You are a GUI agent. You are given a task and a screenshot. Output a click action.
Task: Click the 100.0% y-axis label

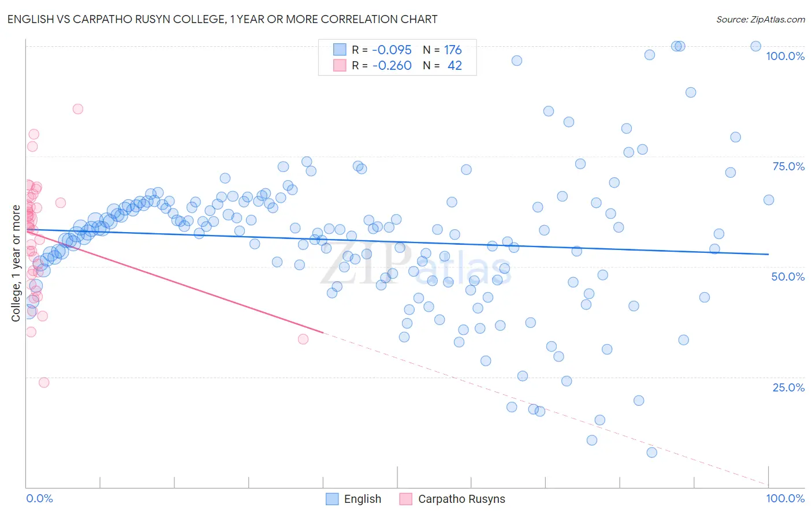point(785,56)
